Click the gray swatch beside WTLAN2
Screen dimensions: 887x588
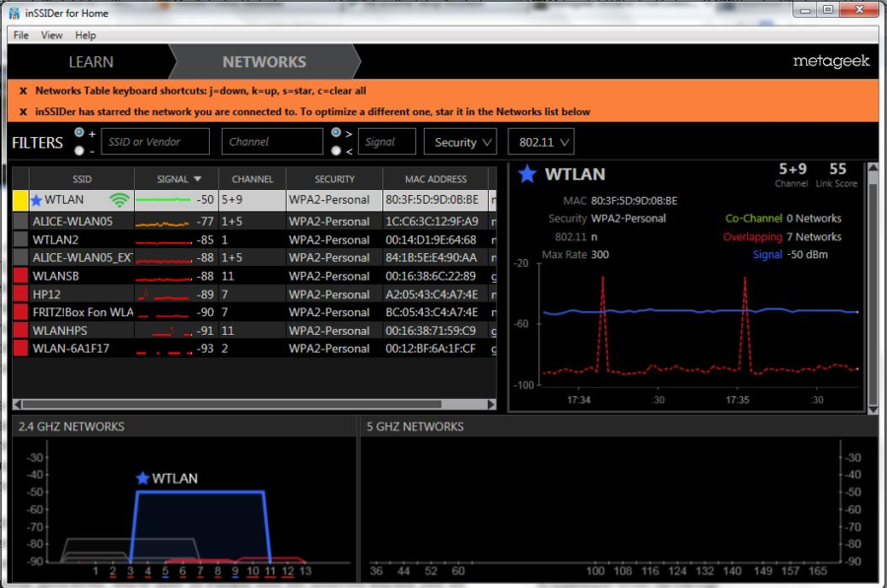(x=21, y=239)
